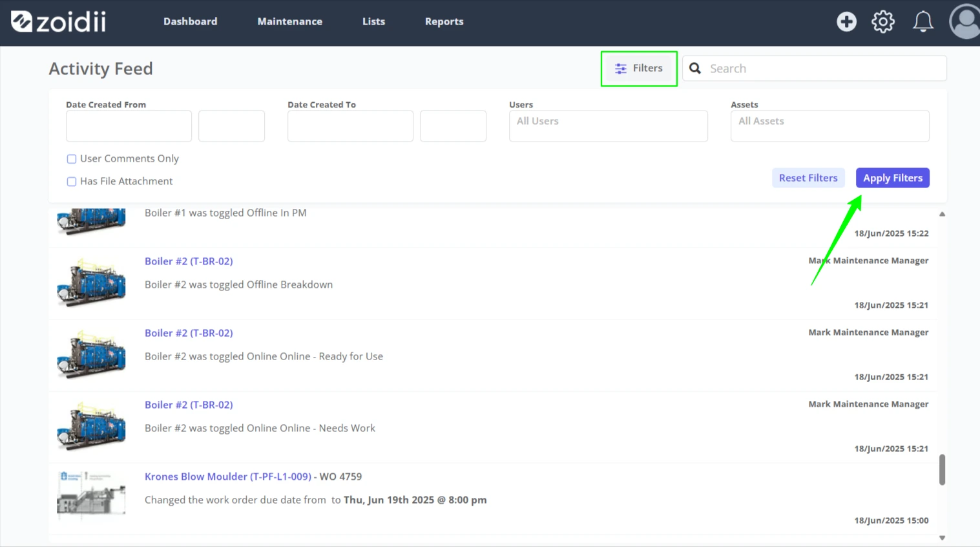Click the Reset Filters button
This screenshot has width=980, height=547.
click(808, 178)
